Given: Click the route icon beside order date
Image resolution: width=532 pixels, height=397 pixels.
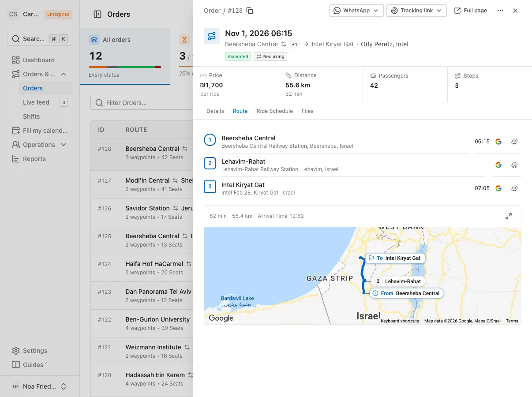Looking at the screenshot, I should pyautogui.click(x=212, y=36).
